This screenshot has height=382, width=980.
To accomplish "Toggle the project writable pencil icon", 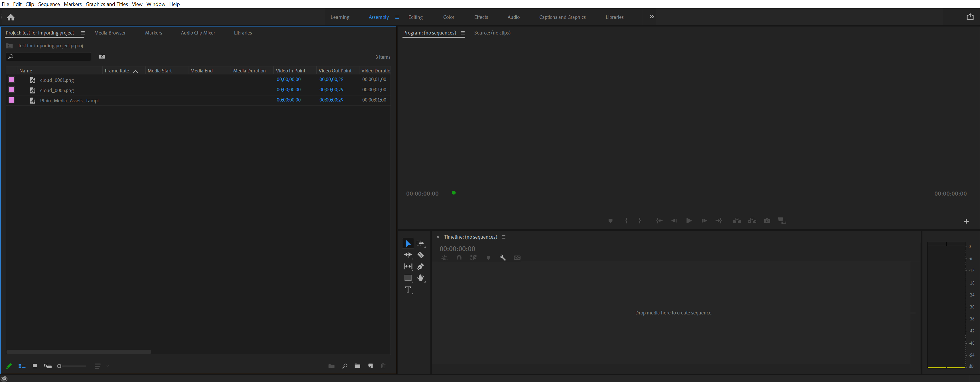I will point(9,366).
